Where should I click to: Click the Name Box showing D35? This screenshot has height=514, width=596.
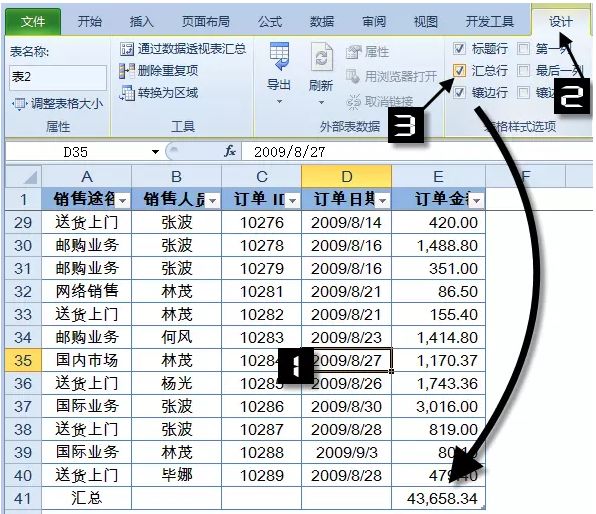pyautogui.click(x=76, y=152)
